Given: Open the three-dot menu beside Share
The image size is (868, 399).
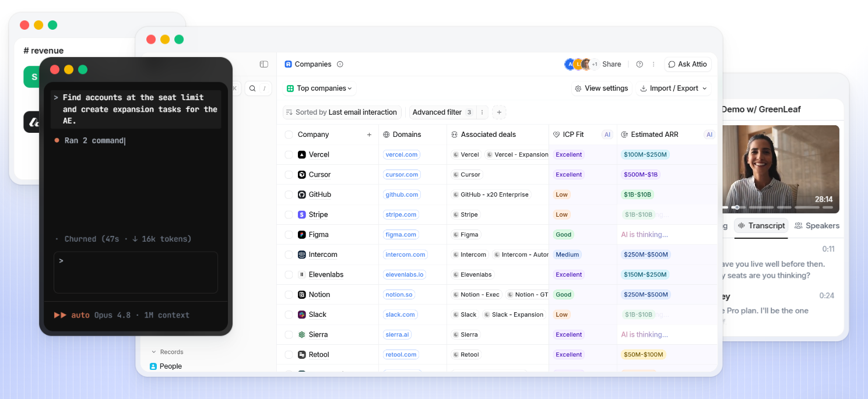Looking at the screenshot, I should [653, 64].
